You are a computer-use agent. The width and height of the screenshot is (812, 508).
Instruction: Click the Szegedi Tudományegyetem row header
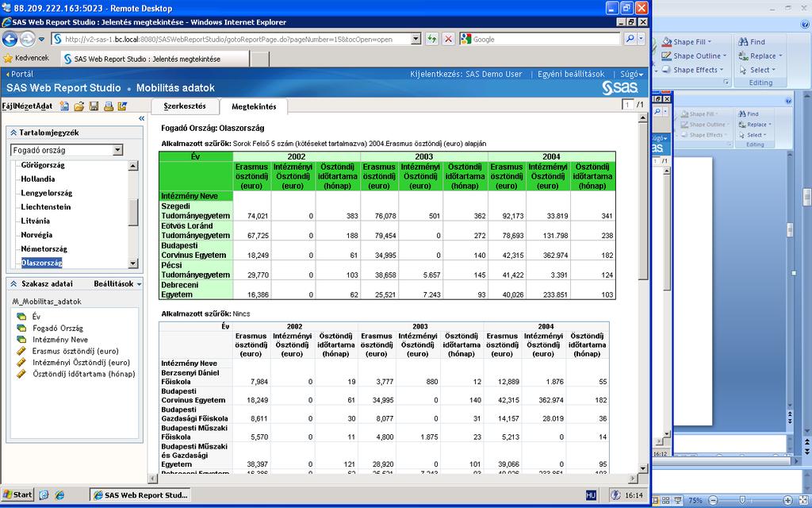click(196, 211)
